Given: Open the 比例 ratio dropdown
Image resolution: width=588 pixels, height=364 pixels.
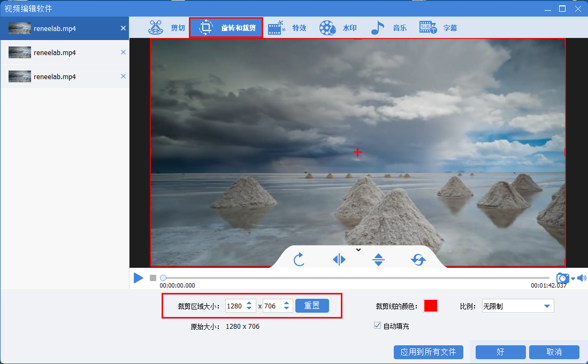Looking at the screenshot, I should [518, 306].
